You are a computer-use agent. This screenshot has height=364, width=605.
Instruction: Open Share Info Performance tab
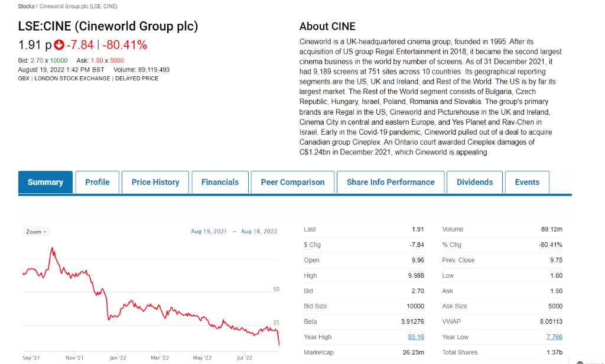[x=391, y=182]
